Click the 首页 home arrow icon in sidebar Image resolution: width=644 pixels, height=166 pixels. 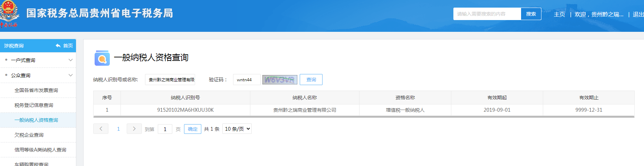[58, 46]
